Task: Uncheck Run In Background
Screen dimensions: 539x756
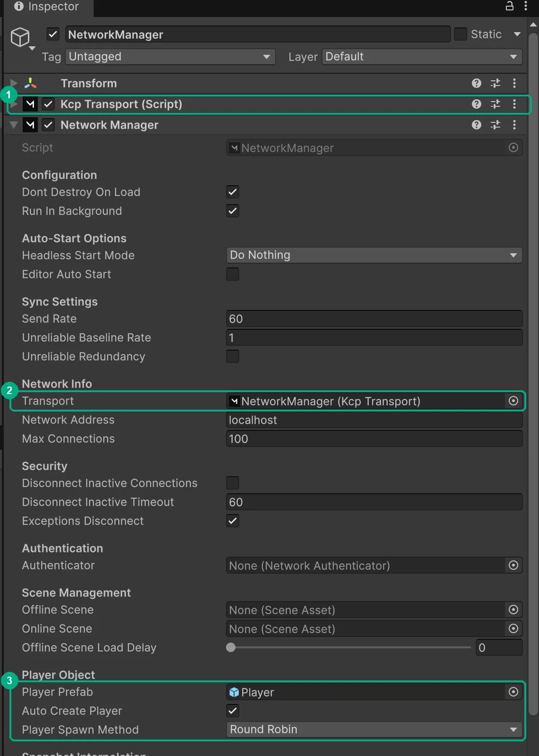Action: point(233,211)
